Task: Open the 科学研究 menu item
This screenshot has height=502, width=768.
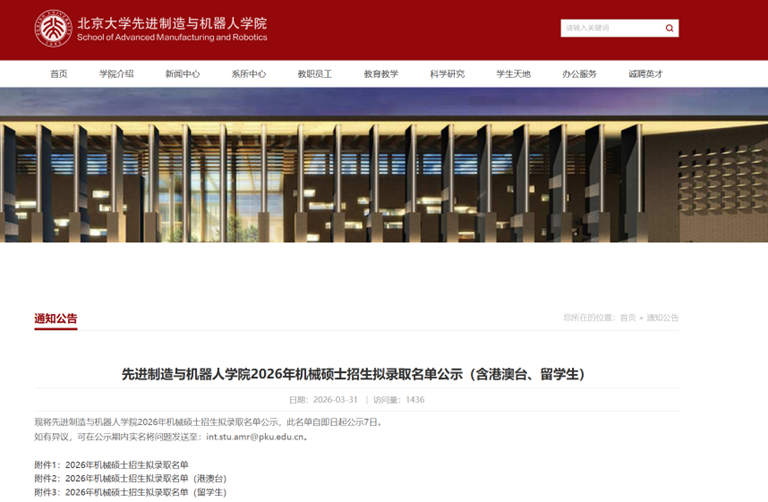Action: (x=447, y=74)
